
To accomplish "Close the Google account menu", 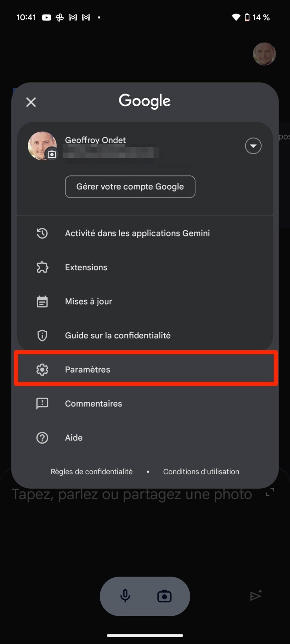I will (31, 102).
